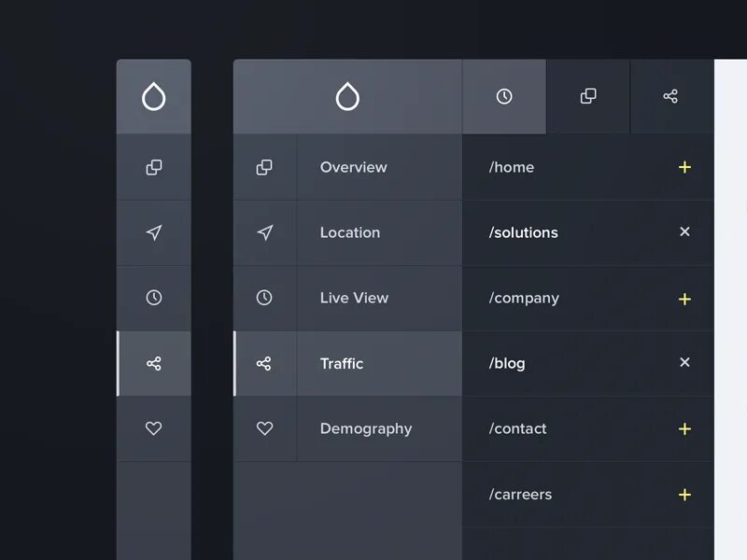747x560 pixels.
Task: Add the /company page with plus
Action: point(684,299)
